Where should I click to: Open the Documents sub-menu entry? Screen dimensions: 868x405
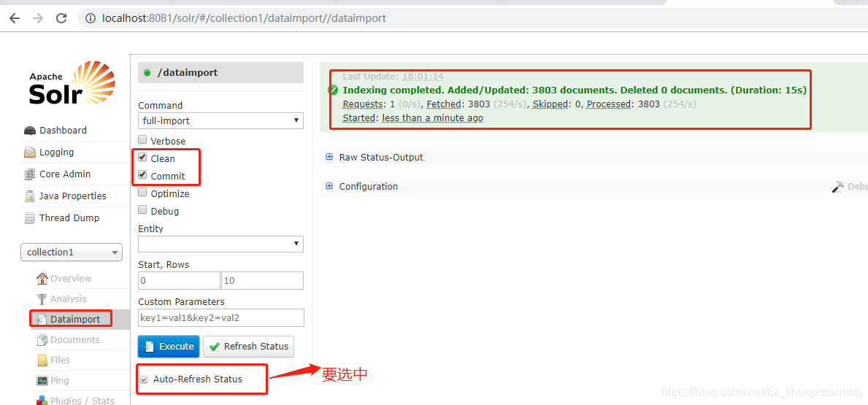74,340
